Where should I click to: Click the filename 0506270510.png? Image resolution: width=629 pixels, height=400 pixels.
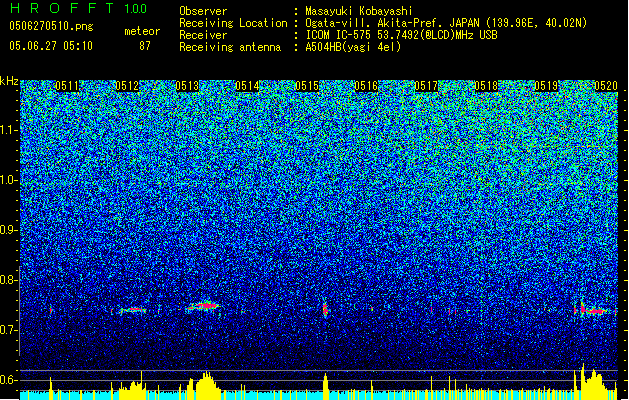pyautogui.click(x=51, y=26)
